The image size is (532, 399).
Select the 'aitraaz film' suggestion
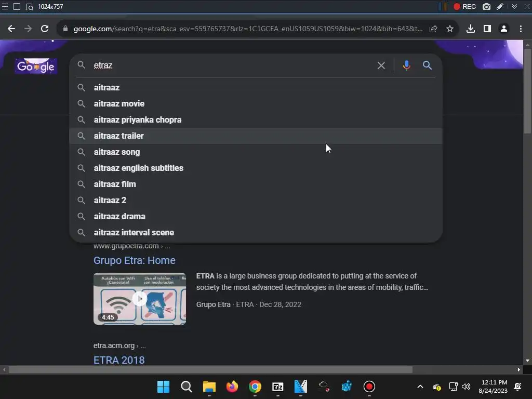click(x=256, y=184)
